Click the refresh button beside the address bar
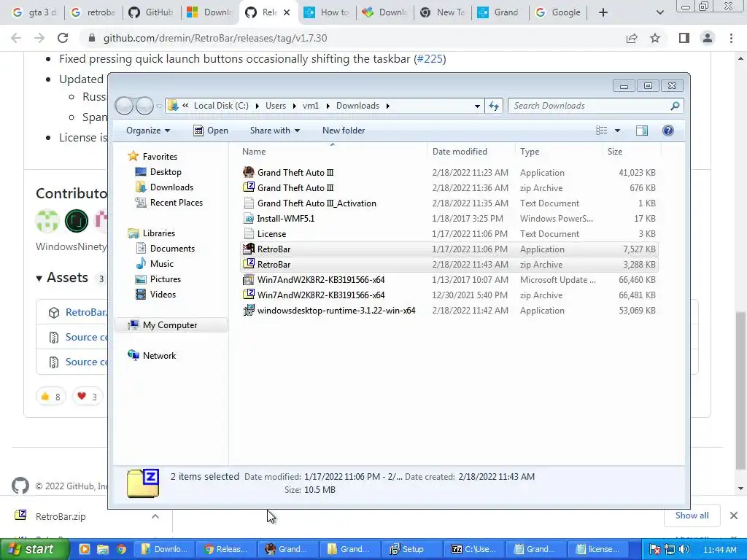 (494, 106)
